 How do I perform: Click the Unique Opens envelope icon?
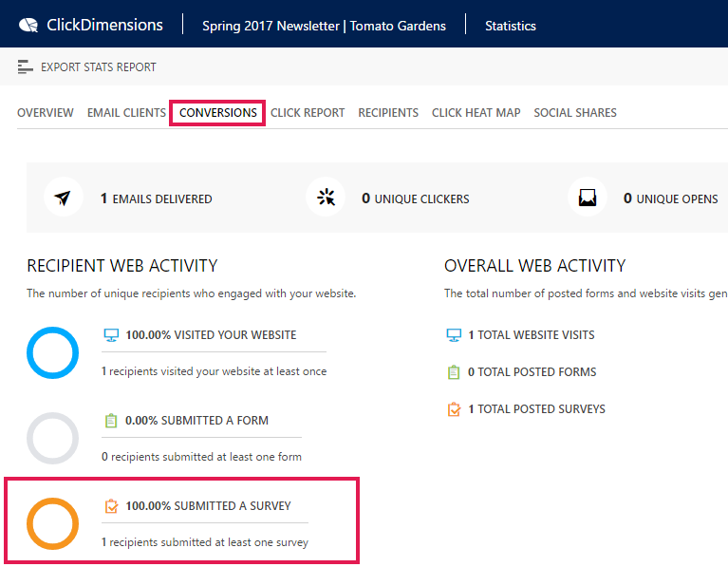point(588,198)
